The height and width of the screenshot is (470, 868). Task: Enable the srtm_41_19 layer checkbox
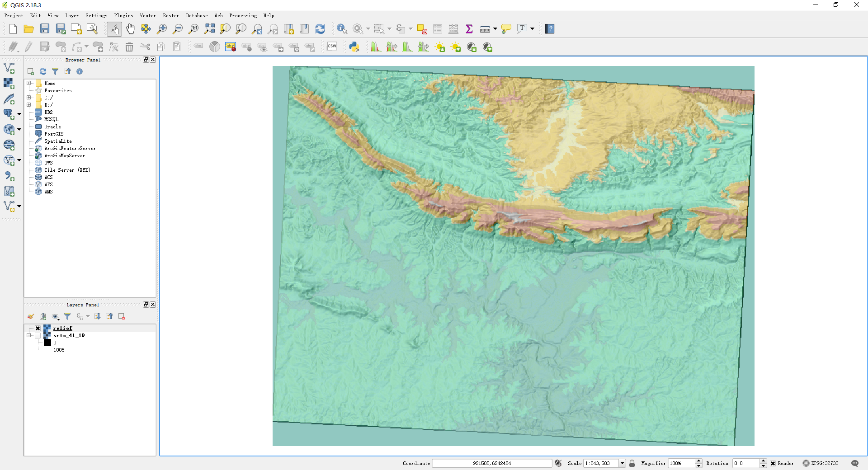tap(38, 335)
